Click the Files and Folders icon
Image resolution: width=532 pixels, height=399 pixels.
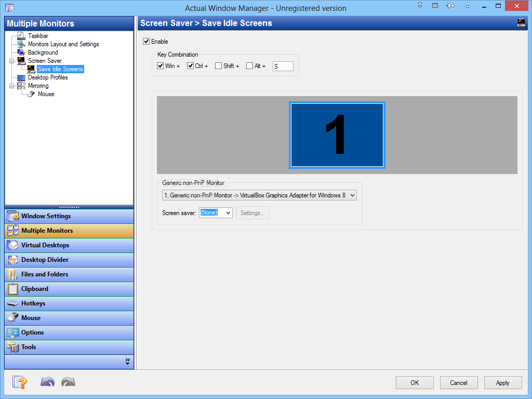13,274
